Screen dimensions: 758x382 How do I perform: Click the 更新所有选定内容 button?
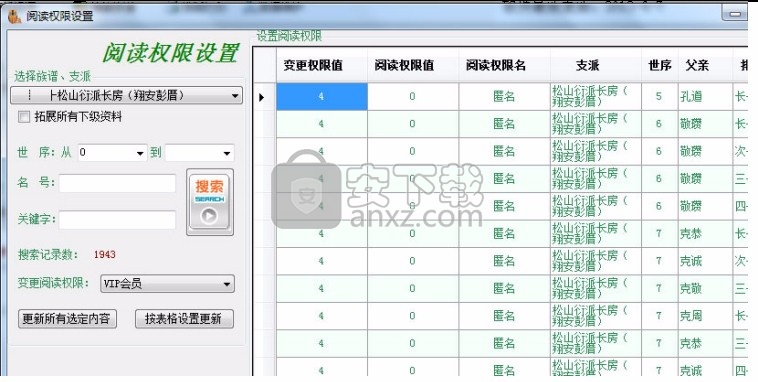coord(67,319)
